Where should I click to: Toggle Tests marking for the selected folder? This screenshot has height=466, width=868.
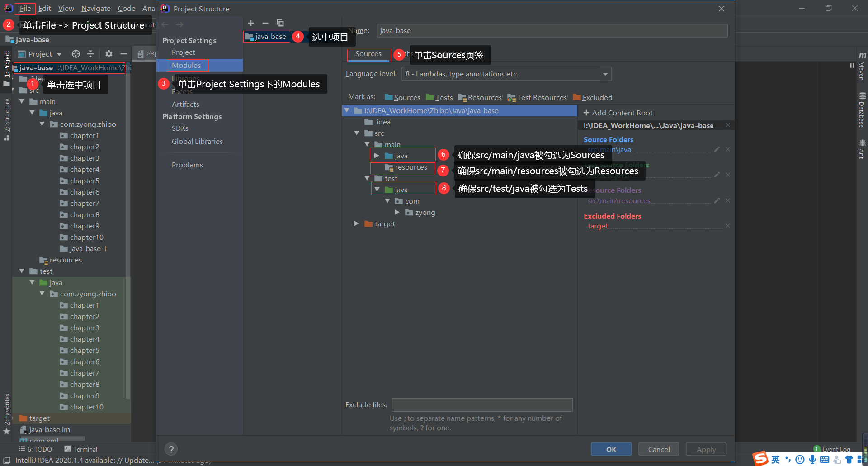pos(439,97)
